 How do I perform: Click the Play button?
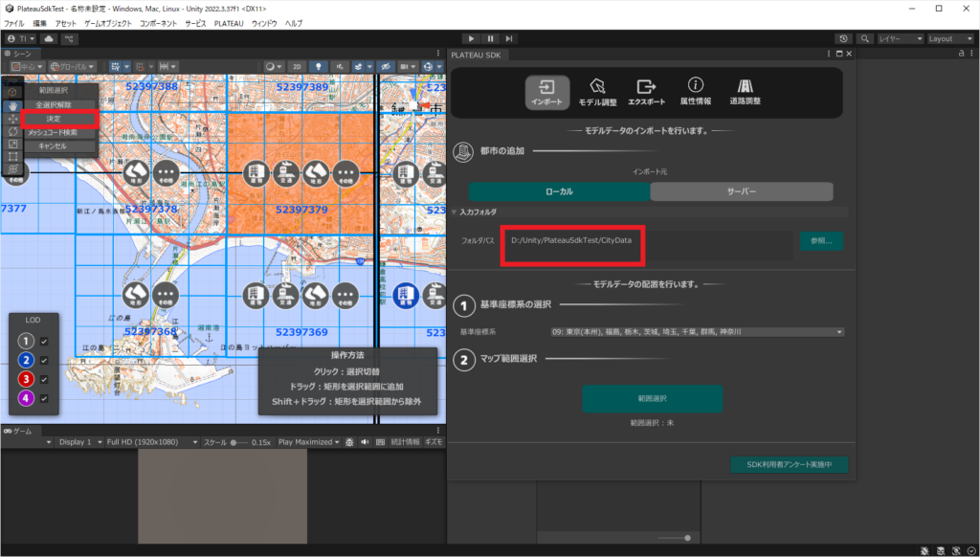tap(471, 38)
